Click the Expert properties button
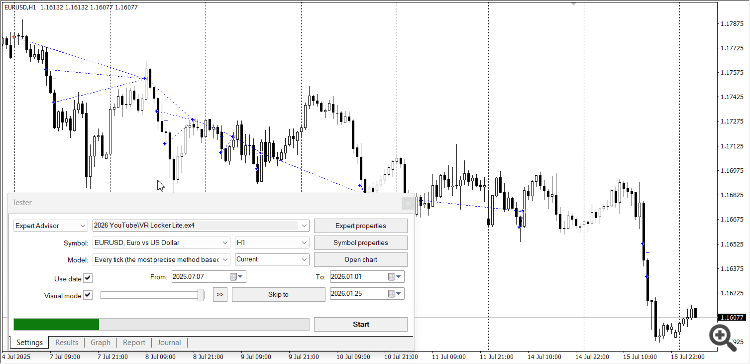The image size is (750, 364). (x=361, y=225)
